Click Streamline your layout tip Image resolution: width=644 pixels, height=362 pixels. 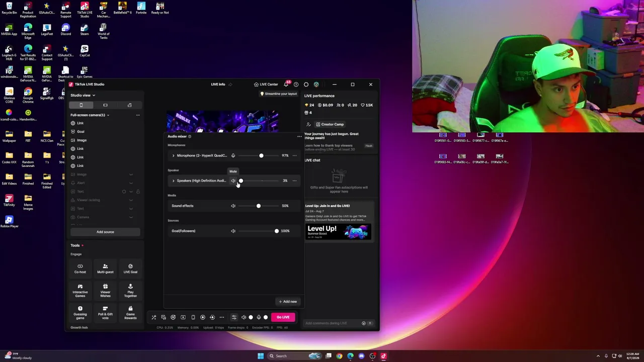[x=279, y=94]
